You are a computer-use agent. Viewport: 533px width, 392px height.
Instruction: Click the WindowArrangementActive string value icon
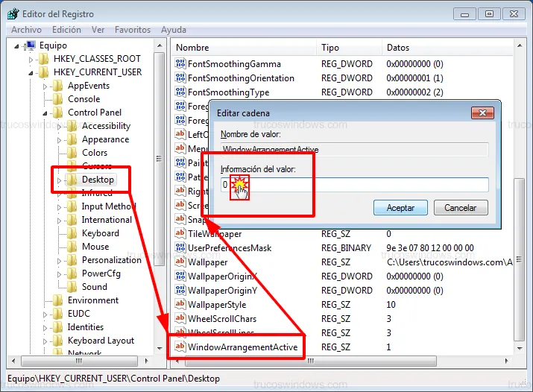pos(180,347)
